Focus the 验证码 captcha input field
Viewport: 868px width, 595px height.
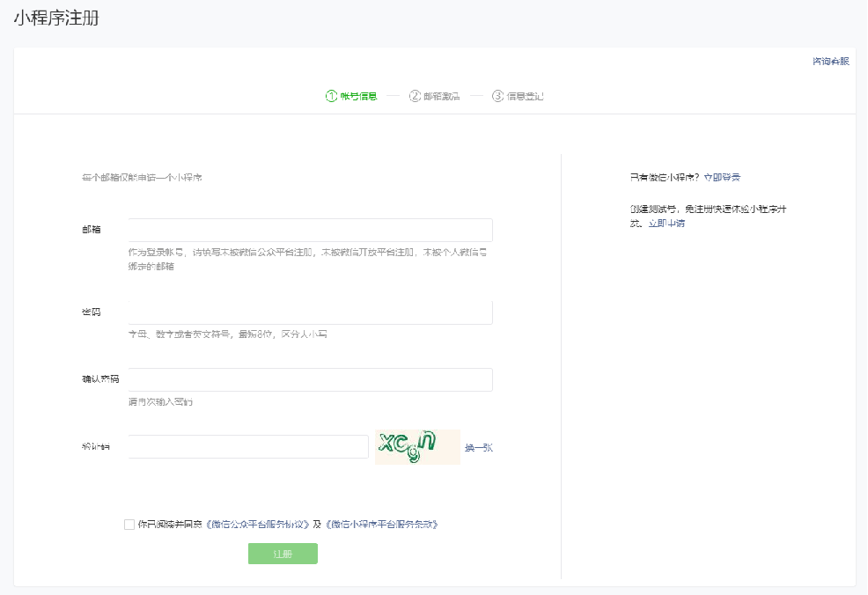[x=248, y=447]
